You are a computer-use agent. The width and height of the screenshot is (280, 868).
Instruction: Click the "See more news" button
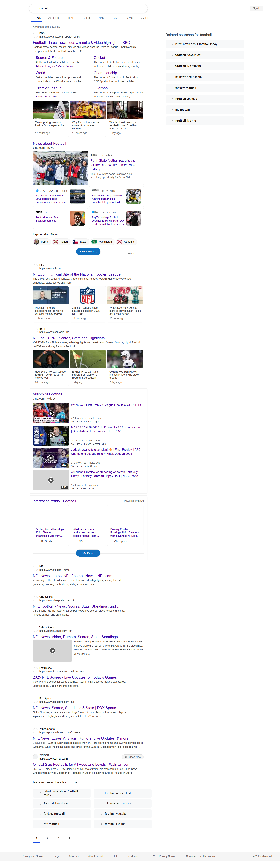[88, 251]
